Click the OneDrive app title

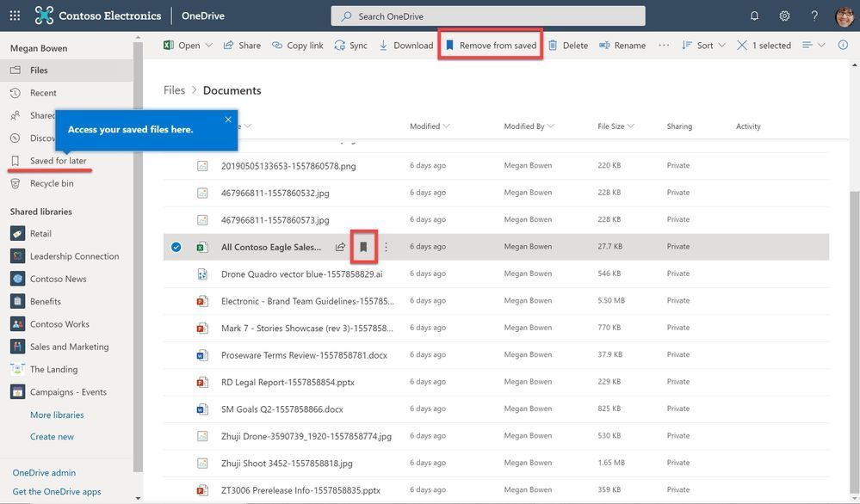(x=203, y=15)
